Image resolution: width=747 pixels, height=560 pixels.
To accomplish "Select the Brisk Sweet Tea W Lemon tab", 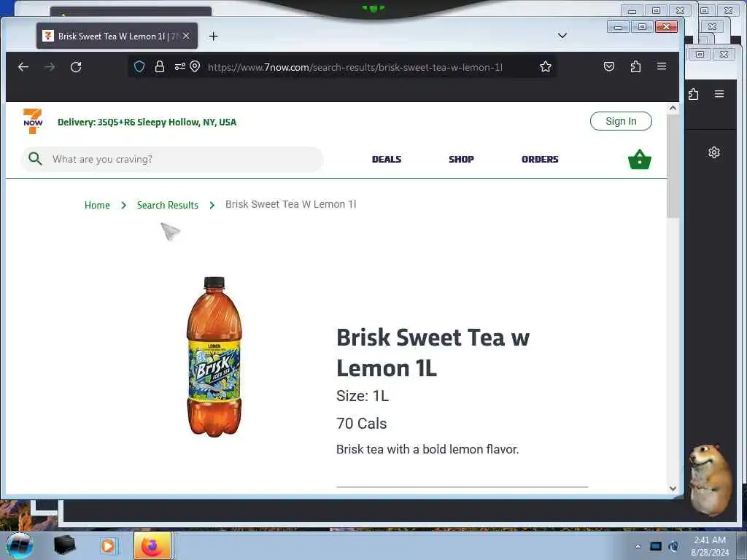I will [x=117, y=36].
